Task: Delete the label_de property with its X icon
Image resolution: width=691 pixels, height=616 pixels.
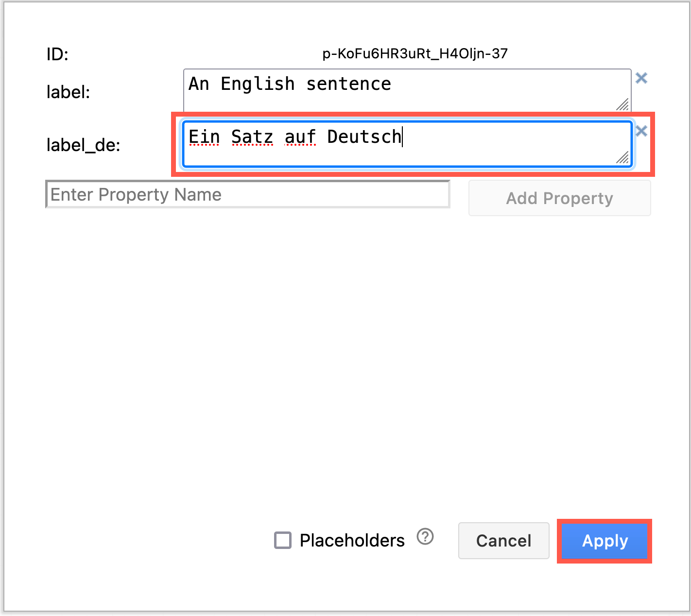Action: 641,131
